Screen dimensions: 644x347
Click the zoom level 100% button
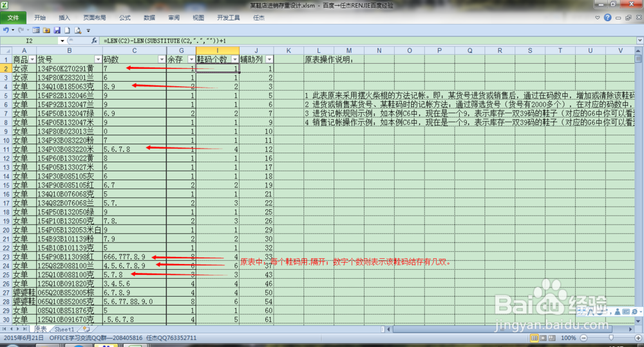pyautogui.click(x=568, y=337)
